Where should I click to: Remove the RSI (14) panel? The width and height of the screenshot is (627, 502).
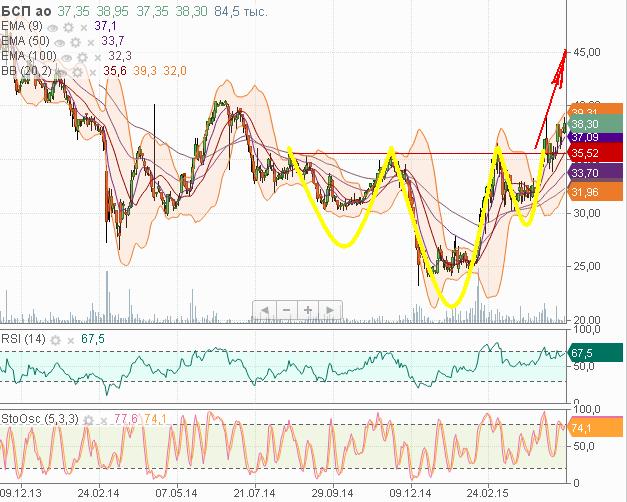(70, 340)
